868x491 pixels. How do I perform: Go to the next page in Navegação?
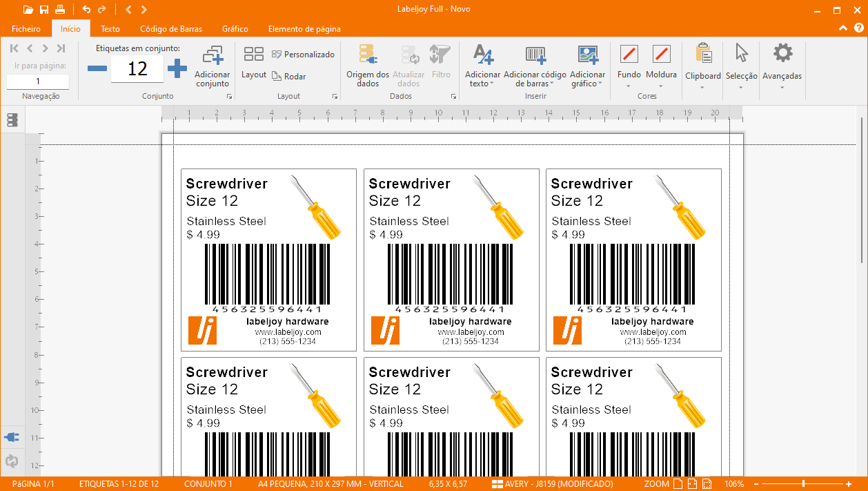point(45,48)
